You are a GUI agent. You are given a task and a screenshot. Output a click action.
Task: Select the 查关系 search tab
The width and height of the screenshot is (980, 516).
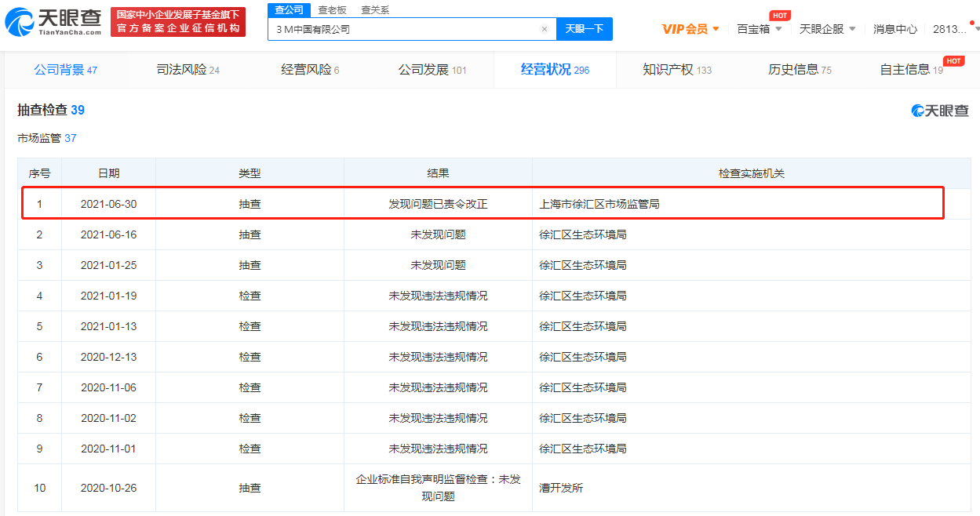click(375, 10)
